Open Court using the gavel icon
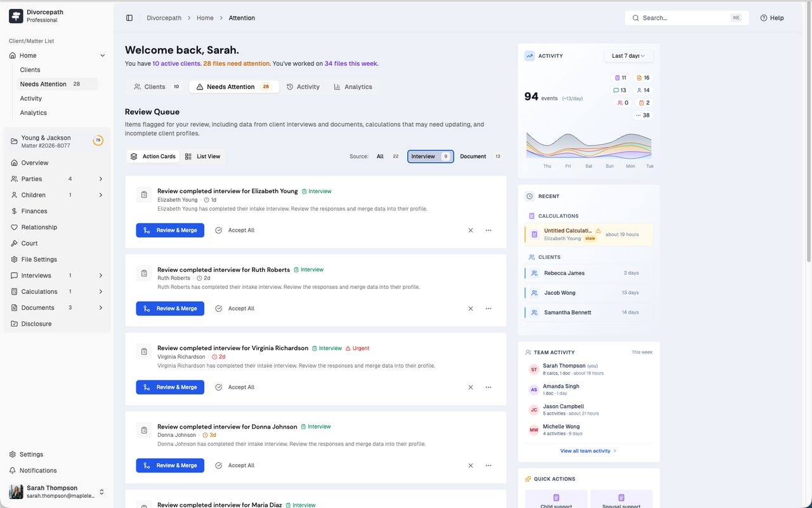 [15, 243]
